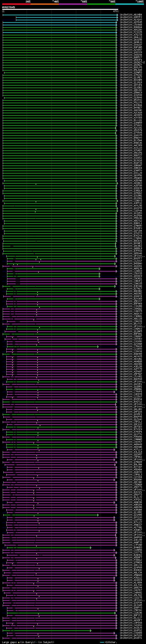Click the red ~20% identity legend segment
The height and width of the screenshot is (644, 146).
(x=16, y=4)
